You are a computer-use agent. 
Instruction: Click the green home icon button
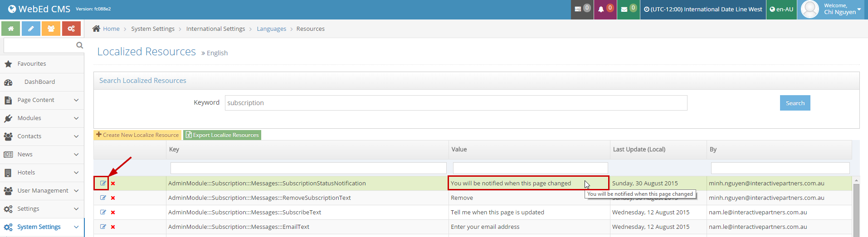10,29
